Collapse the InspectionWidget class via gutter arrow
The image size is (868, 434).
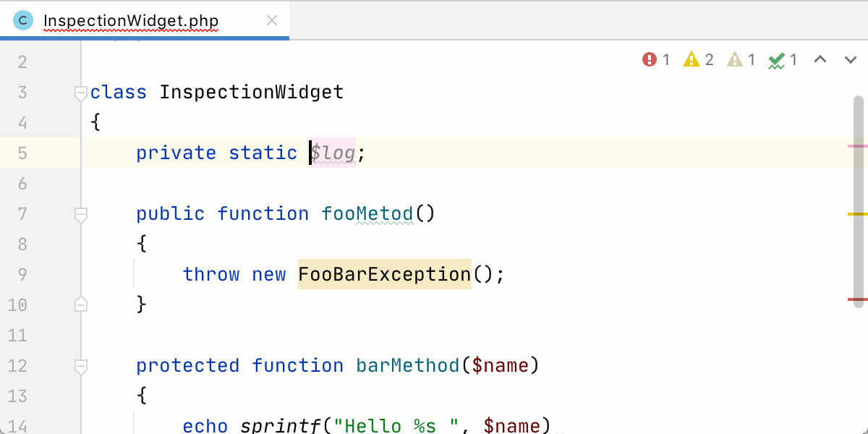[x=80, y=91]
